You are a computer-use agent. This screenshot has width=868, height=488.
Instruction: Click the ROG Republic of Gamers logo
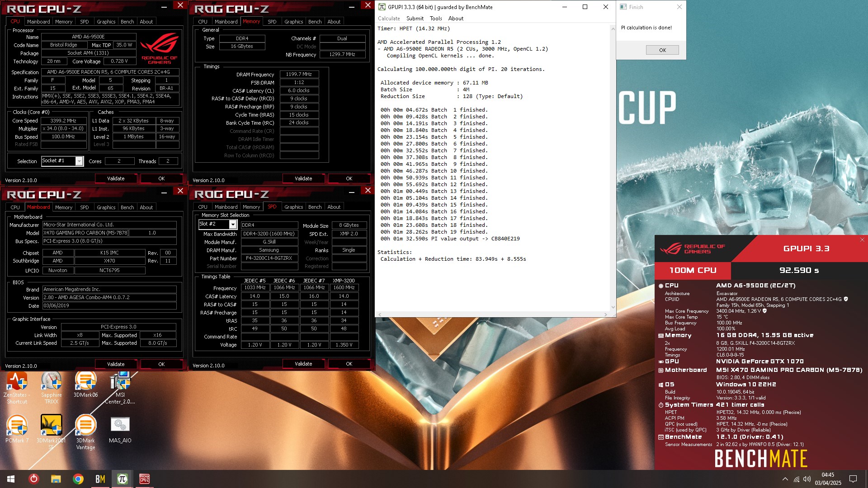pyautogui.click(x=159, y=49)
